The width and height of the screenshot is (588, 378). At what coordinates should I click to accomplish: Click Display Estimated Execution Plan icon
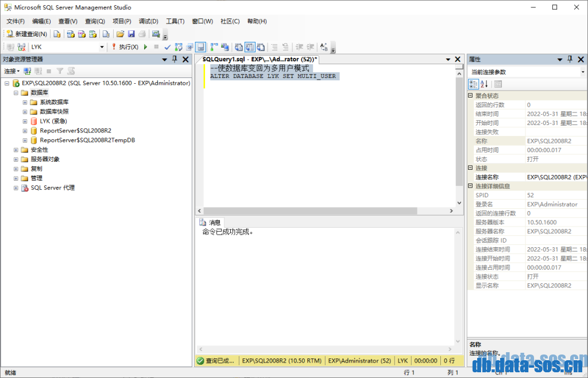pos(179,47)
